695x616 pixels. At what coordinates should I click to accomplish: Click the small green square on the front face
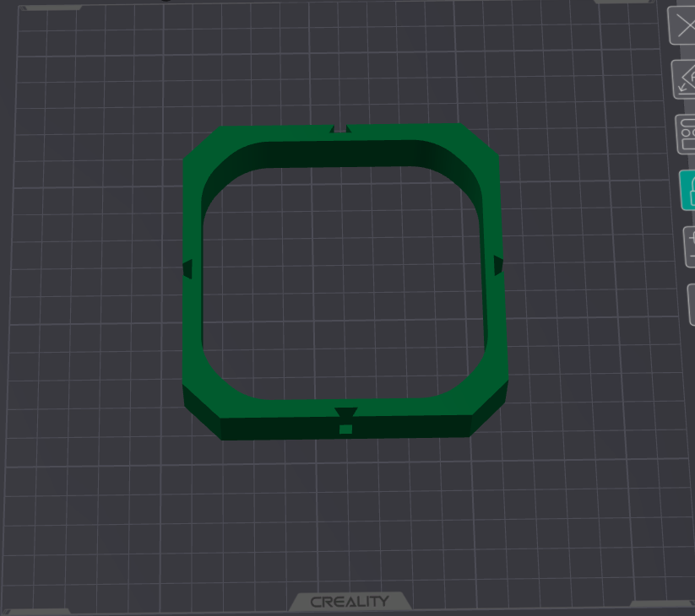tap(345, 430)
